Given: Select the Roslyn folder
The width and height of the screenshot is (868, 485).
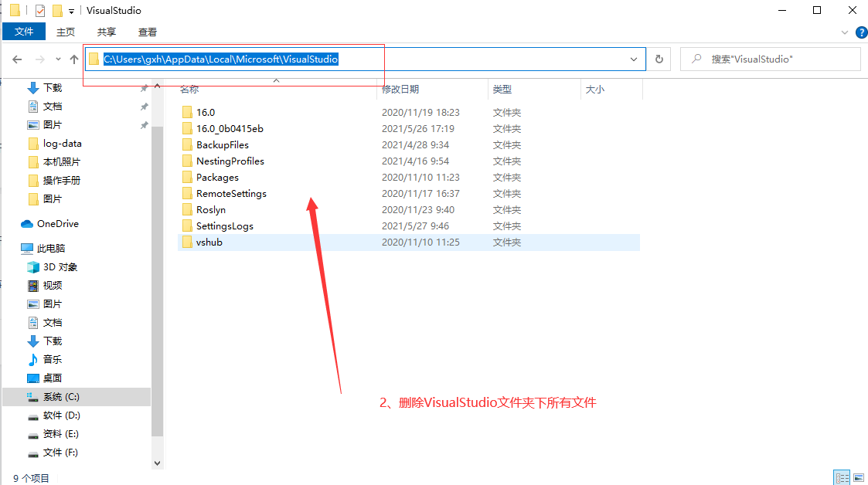Looking at the screenshot, I should pos(211,209).
